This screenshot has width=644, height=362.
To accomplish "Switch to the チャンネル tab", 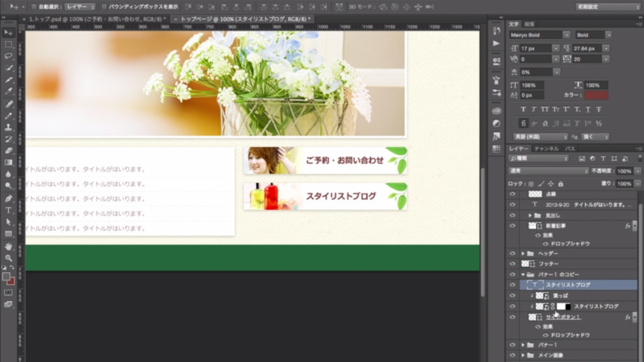I will pos(546,148).
